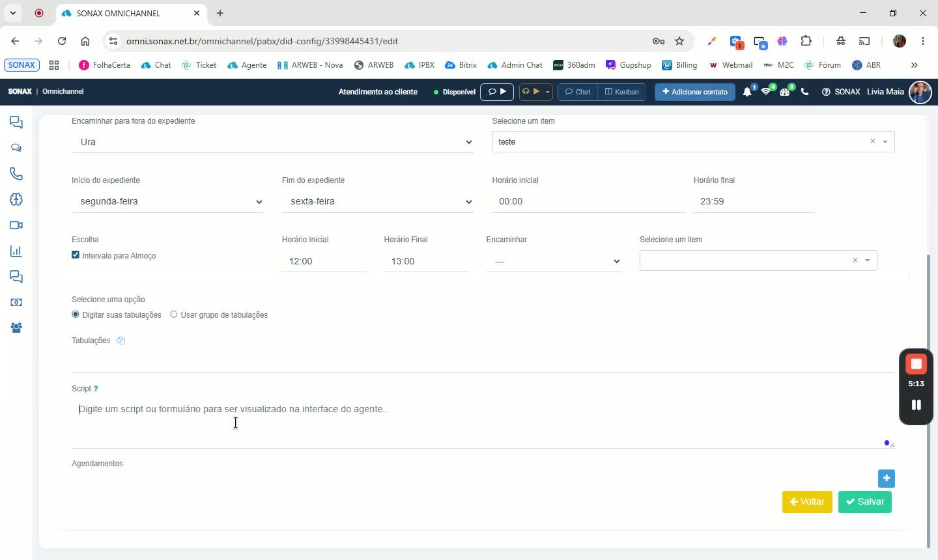Expand the Encaminhar dropdown

click(x=554, y=262)
